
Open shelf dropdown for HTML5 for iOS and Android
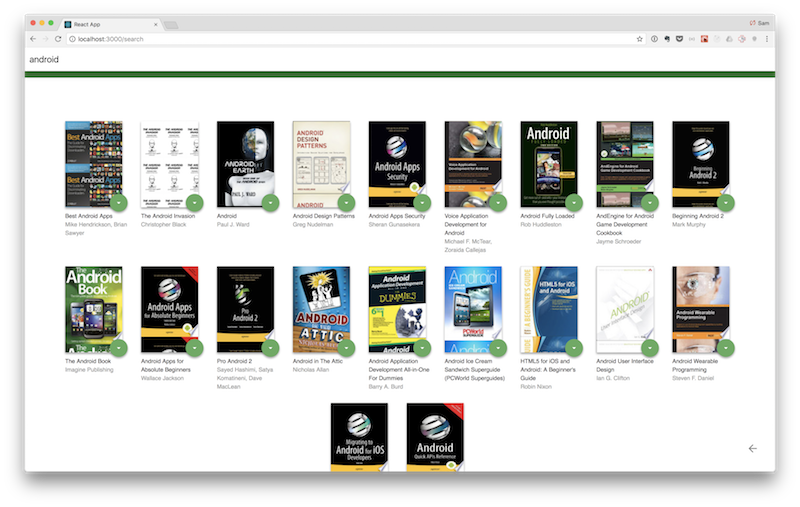point(574,348)
